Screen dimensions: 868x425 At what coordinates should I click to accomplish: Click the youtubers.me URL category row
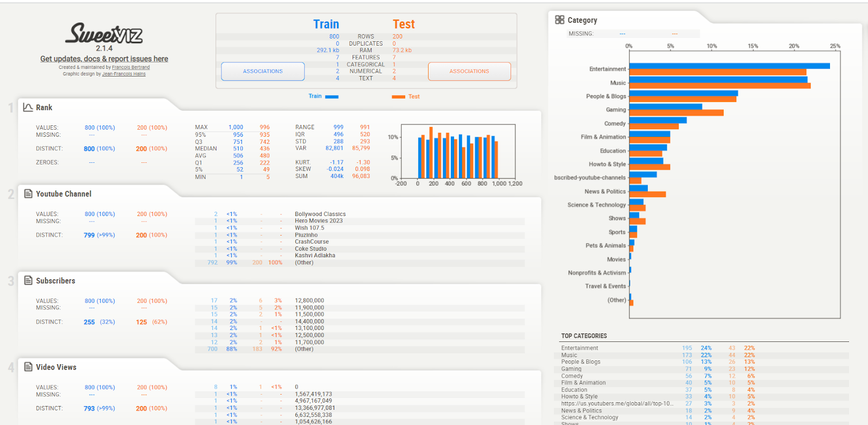[705, 403]
